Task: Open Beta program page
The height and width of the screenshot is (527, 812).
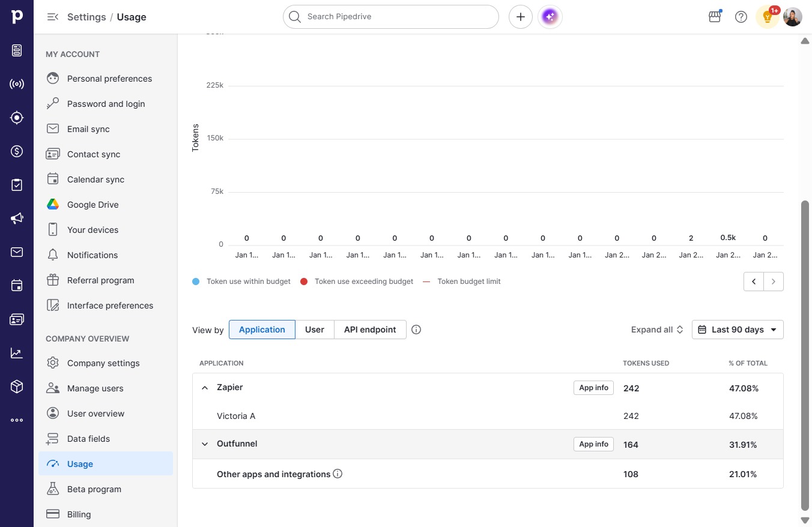Action: click(106, 489)
